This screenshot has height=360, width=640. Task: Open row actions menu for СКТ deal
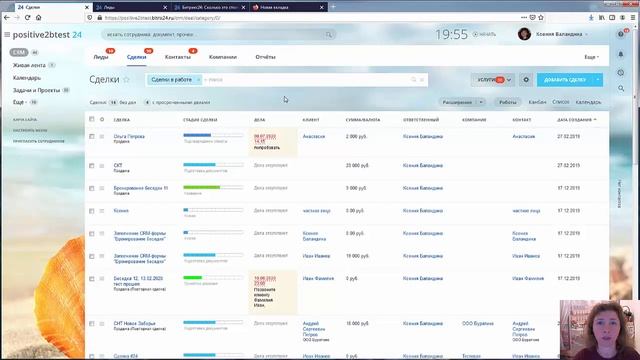click(102, 166)
